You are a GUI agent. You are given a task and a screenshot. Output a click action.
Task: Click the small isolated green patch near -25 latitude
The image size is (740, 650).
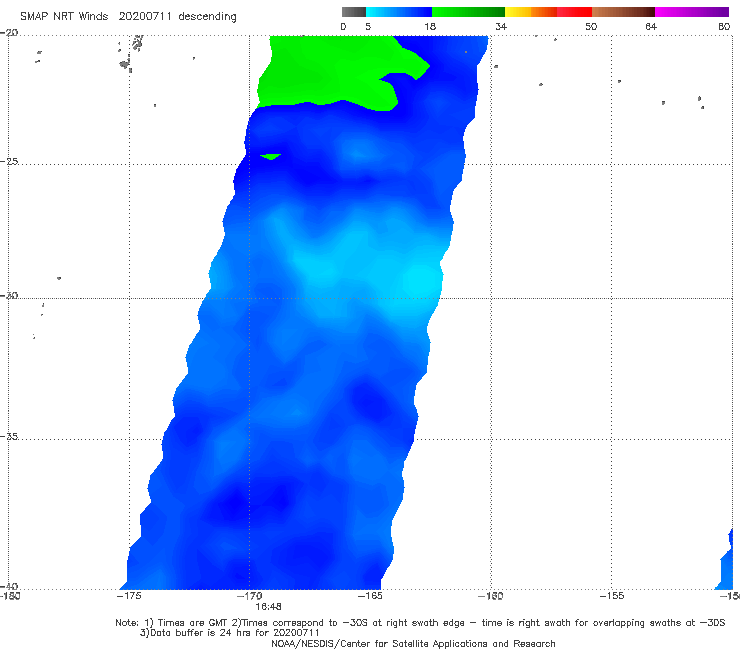pos(270,156)
